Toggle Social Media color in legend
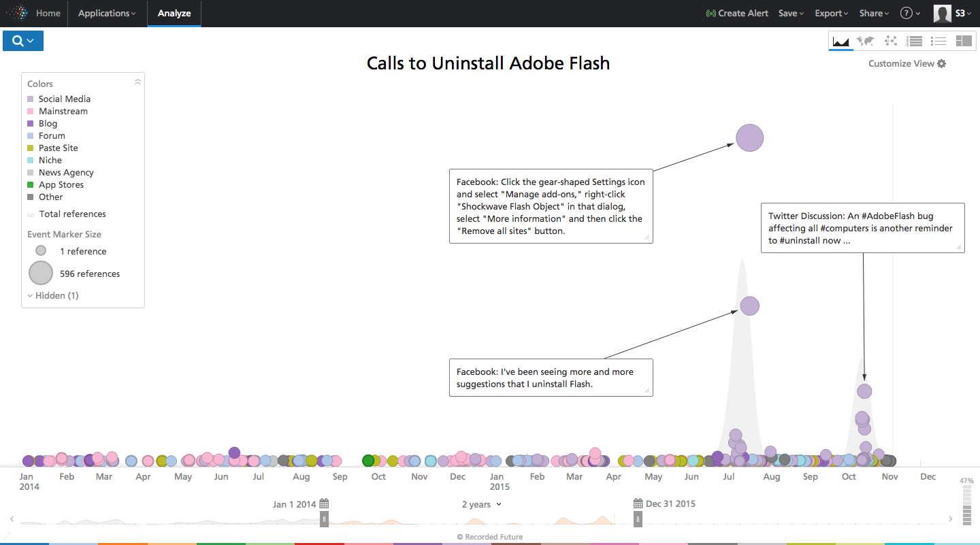 click(x=64, y=99)
